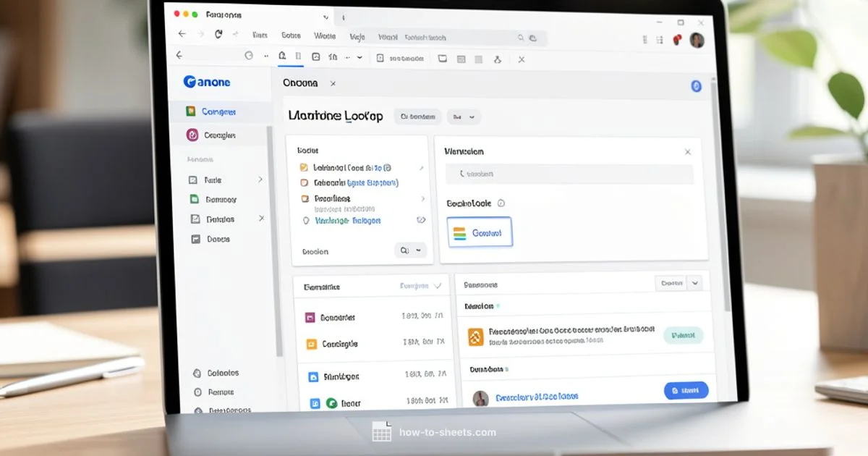Tick the first orange checkbox in top card
Image resolution: width=868 pixels, height=456 pixels.
tap(304, 167)
